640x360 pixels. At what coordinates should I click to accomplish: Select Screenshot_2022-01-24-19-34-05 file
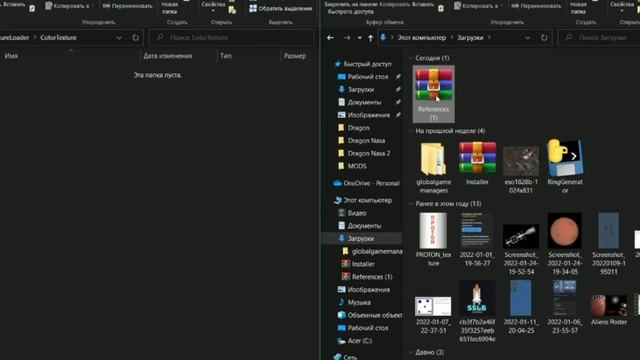[x=565, y=244]
